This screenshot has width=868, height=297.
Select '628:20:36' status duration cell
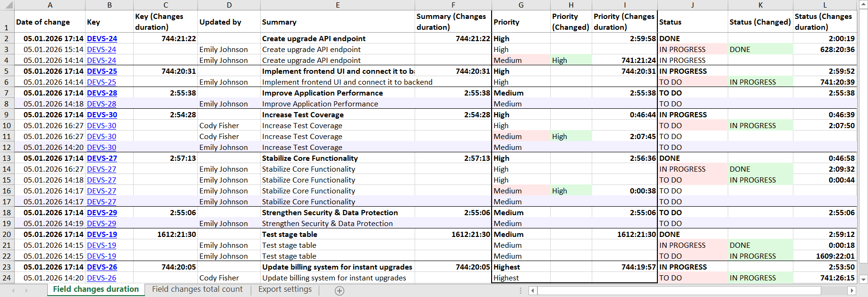click(825, 50)
